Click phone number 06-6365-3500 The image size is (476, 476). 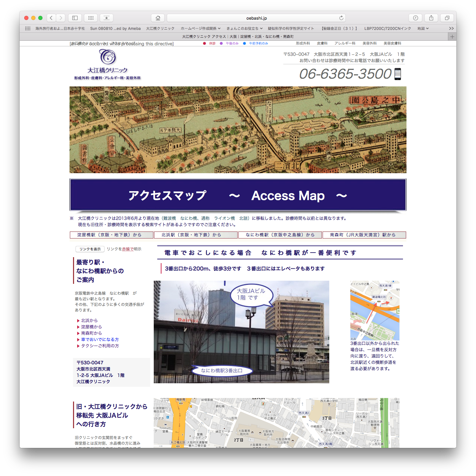pos(345,74)
